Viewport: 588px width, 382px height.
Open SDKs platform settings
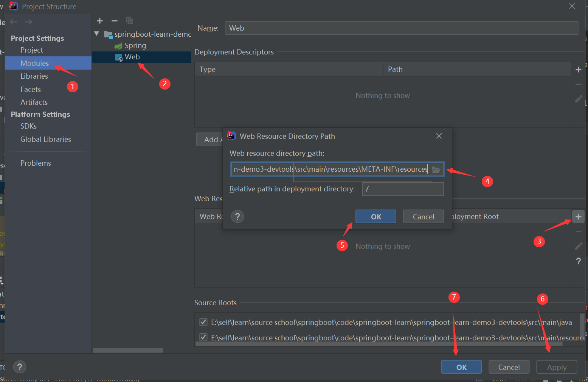[x=28, y=126]
